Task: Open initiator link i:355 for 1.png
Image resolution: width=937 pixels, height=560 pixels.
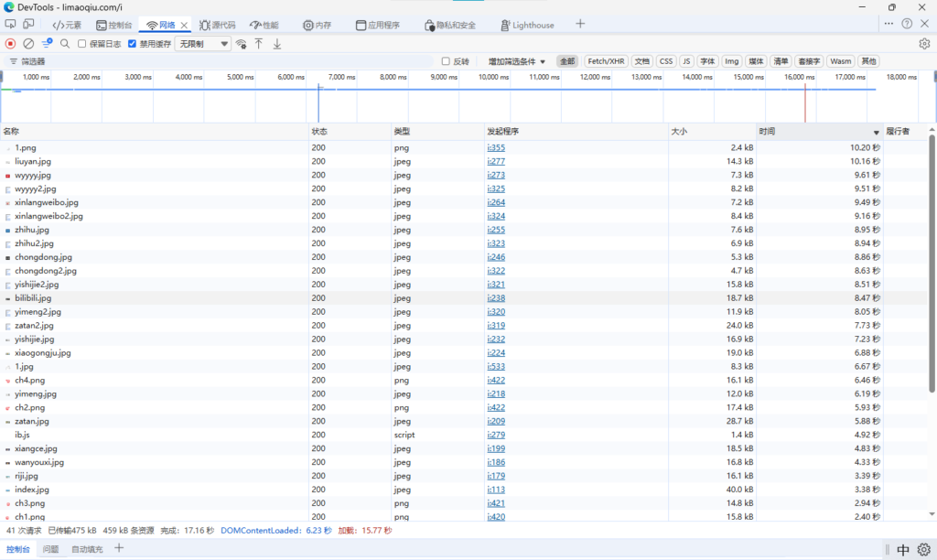Action: coord(496,147)
